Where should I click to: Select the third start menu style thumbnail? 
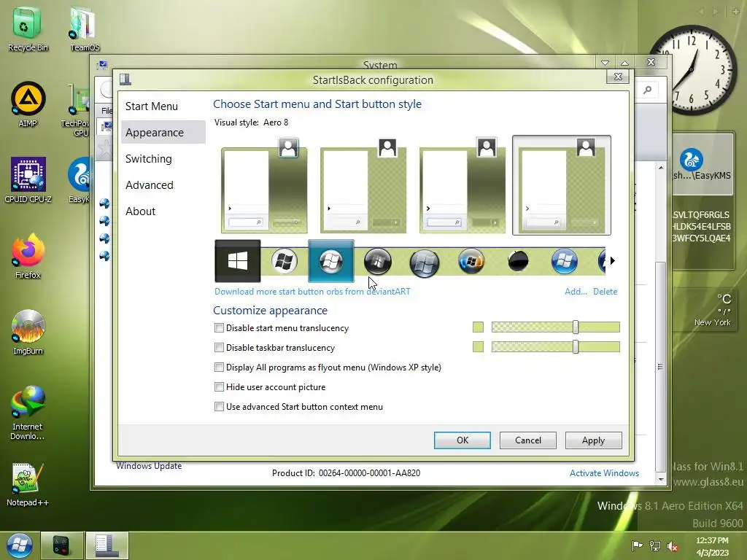pyautogui.click(x=462, y=185)
